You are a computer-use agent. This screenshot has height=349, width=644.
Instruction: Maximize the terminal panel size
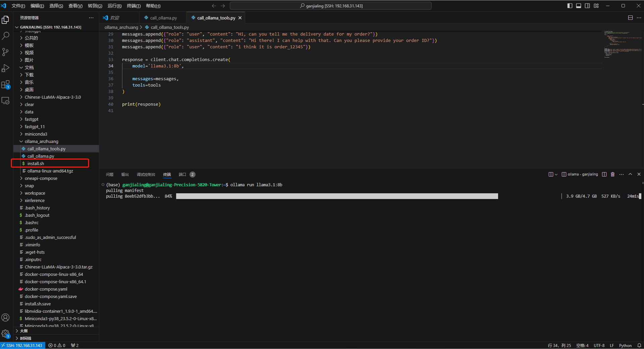[x=630, y=174]
